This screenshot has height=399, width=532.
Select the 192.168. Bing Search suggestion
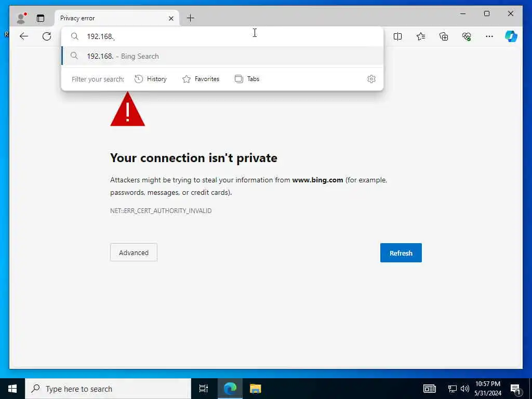[222, 56]
